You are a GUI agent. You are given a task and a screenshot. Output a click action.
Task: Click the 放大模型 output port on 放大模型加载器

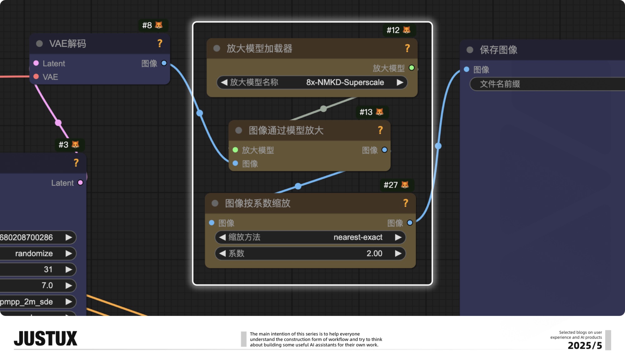[x=412, y=67]
